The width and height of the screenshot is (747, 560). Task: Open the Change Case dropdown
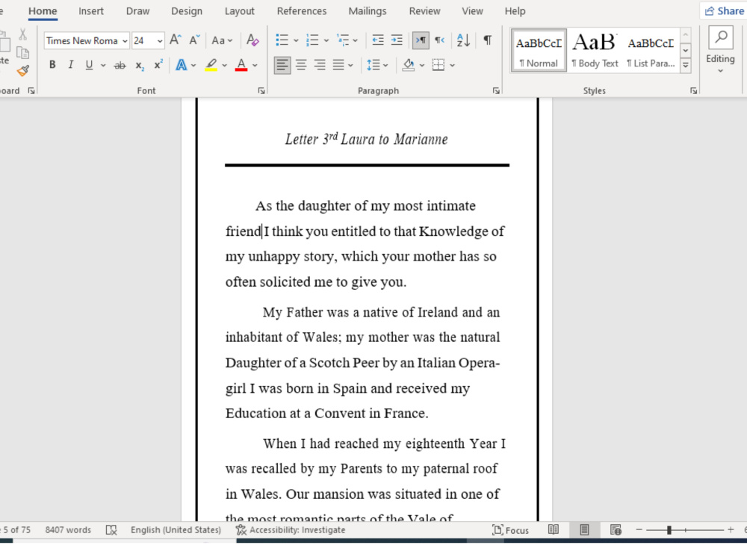[x=222, y=40]
